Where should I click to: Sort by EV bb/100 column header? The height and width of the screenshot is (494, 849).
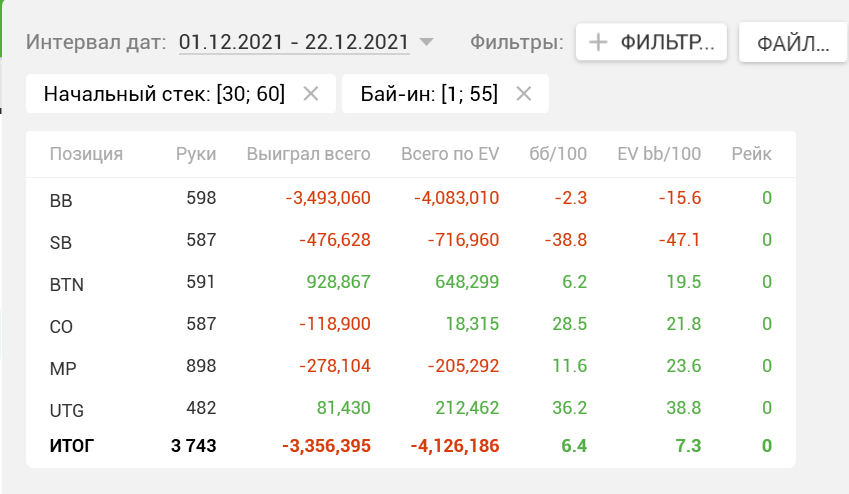(x=659, y=154)
